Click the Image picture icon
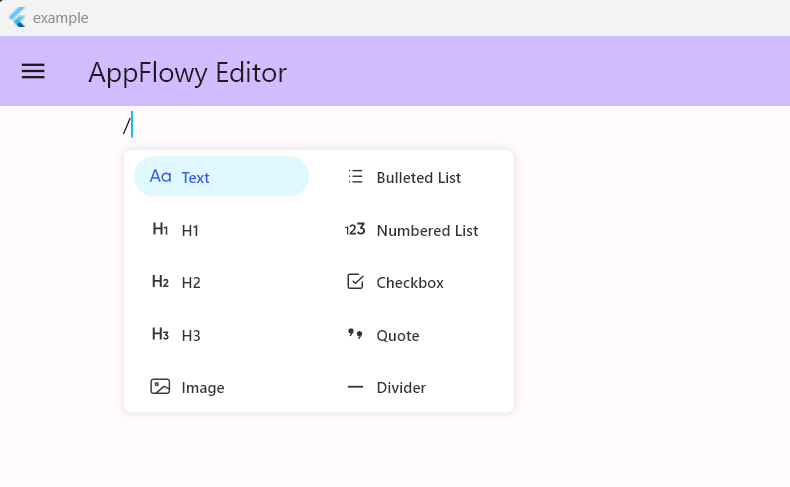The image size is (790, 487). tap(160, 386)
